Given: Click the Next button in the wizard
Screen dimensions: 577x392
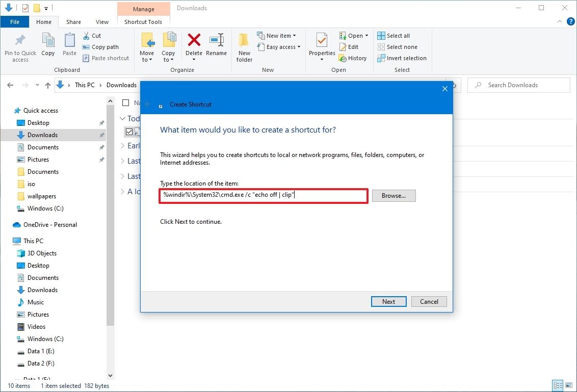Looking at the screenshot, I should click(x=388, y=301).
